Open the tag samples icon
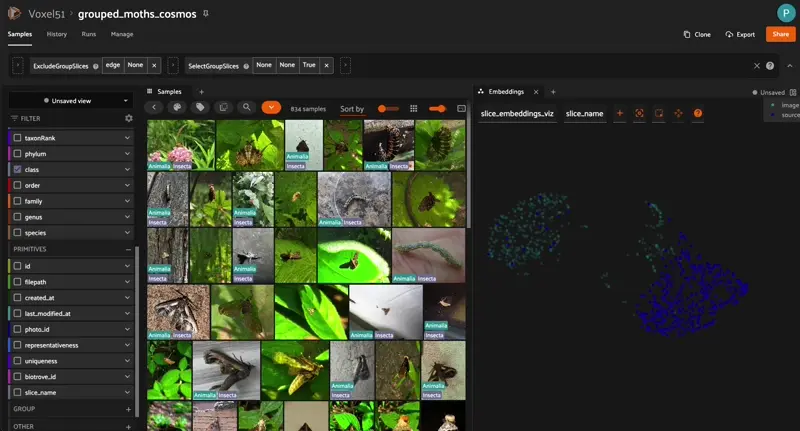 (x=200, y=107)
